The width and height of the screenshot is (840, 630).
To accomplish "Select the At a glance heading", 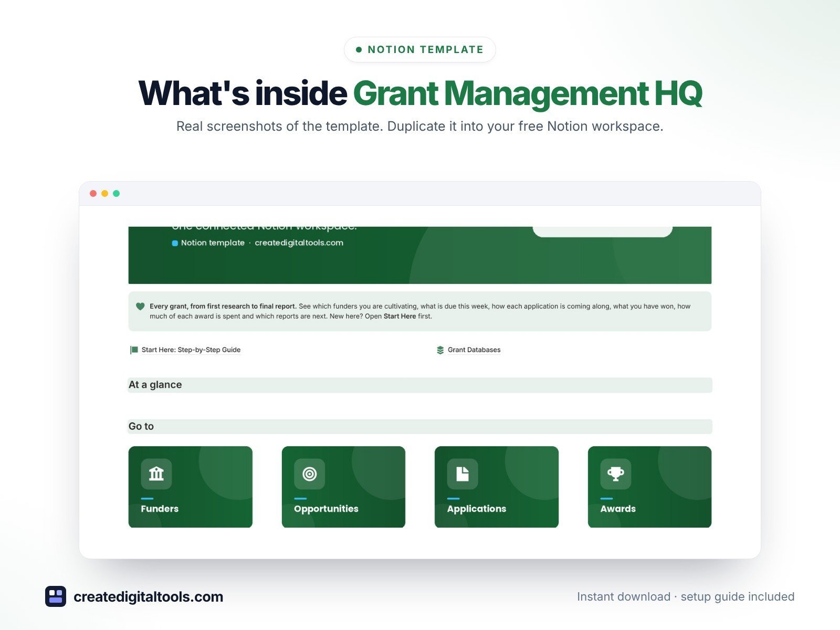I will [x=155, y=385].
